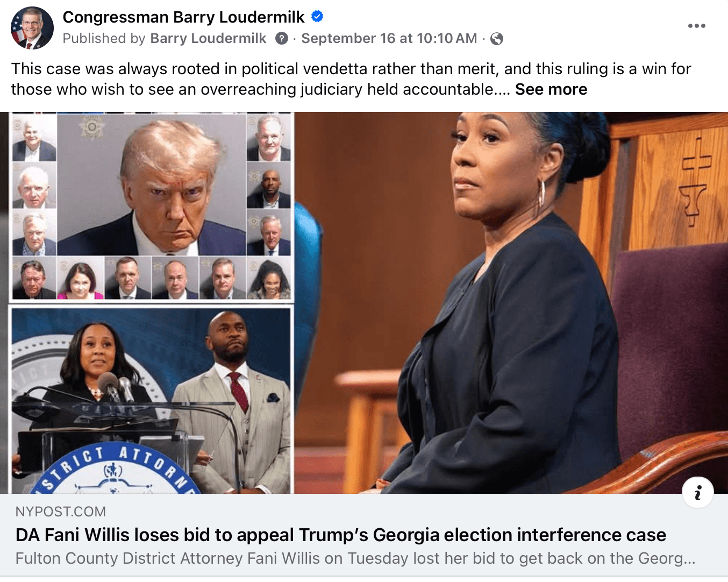Image resolution: width=728 pixels, height=582 pixels.
Task: Open Congressman Barry Loudermilk profile picture
Action: click(32, 28)
